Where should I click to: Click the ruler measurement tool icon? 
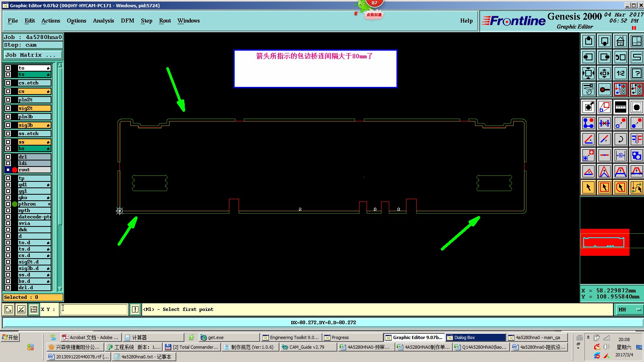pyautogui.click(x=621, y=107)
